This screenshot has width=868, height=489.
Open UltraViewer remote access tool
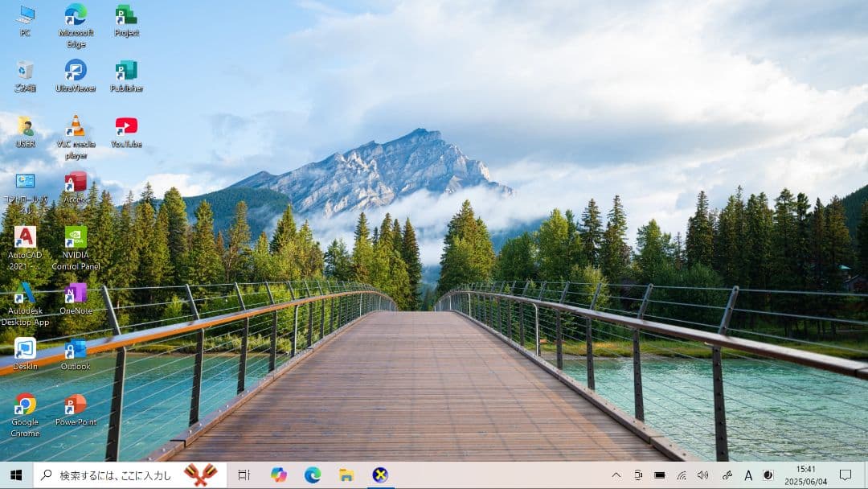coord(75,72)
